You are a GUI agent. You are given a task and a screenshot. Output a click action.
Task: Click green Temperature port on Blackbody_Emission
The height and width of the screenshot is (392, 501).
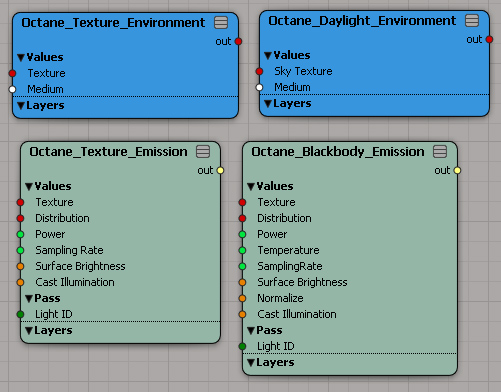(x=242, y=250)
